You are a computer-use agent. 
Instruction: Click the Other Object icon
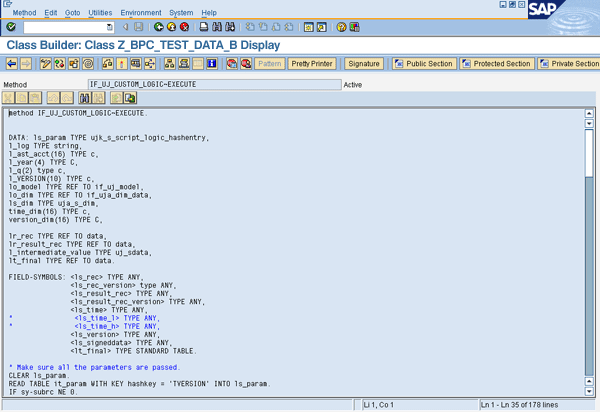[74, 64]
